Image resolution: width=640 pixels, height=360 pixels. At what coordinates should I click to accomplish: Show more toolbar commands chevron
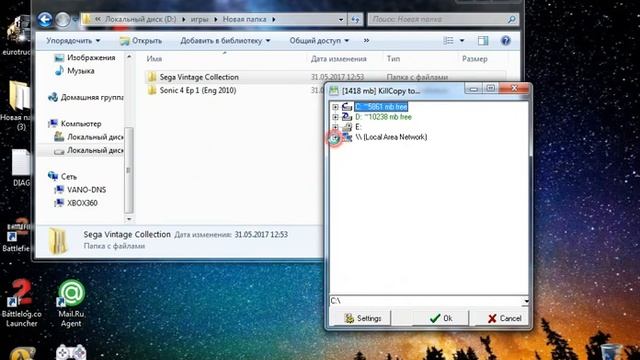(x=367, y=40)
